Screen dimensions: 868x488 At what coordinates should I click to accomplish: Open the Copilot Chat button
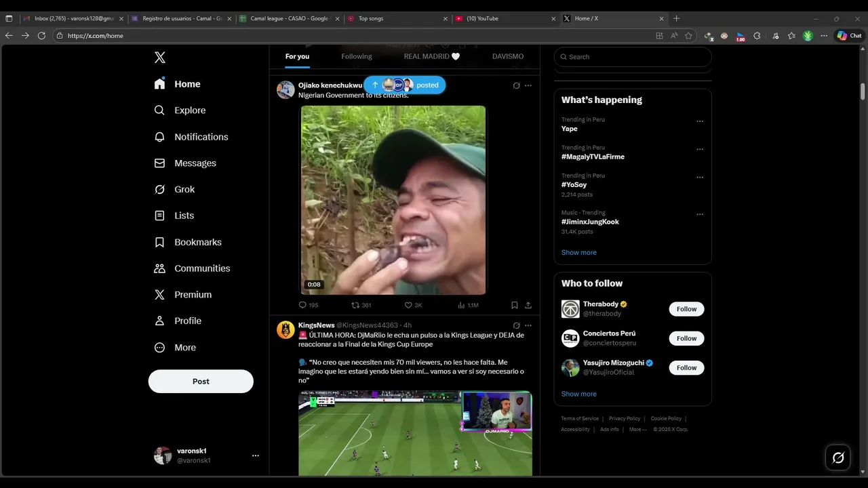tap(850, 35)
